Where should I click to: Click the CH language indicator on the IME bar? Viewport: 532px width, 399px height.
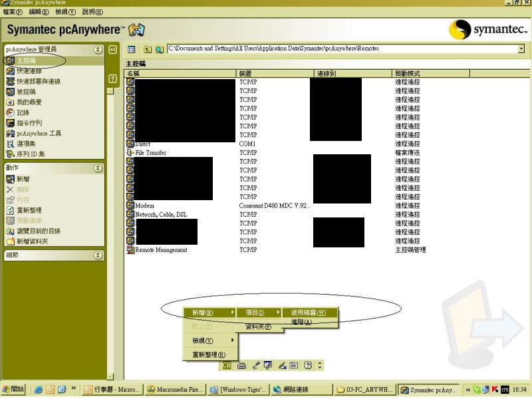click(226, 365)
